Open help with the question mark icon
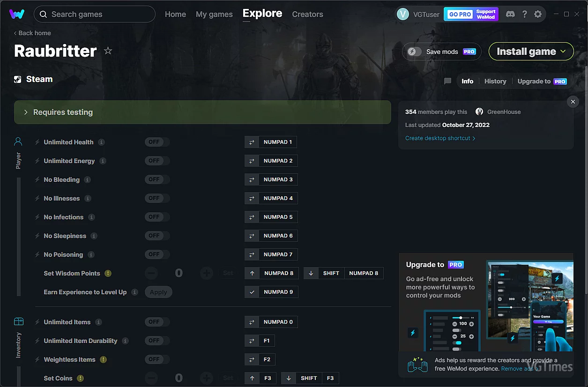Image resolution: width=588 pixels, height=387 pixels. 525,14
